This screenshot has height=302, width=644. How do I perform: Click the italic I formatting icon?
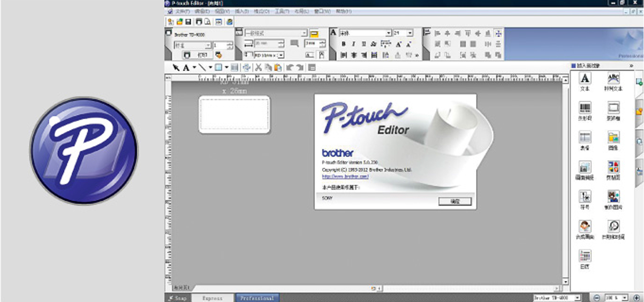click(x=353, y=44)
